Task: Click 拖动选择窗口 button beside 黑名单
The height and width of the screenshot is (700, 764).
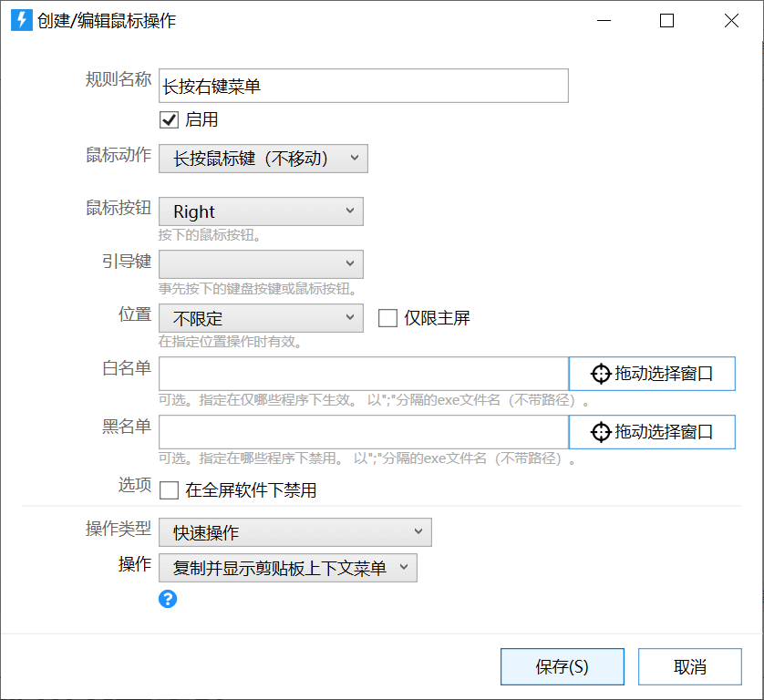Action: [652, 432]
